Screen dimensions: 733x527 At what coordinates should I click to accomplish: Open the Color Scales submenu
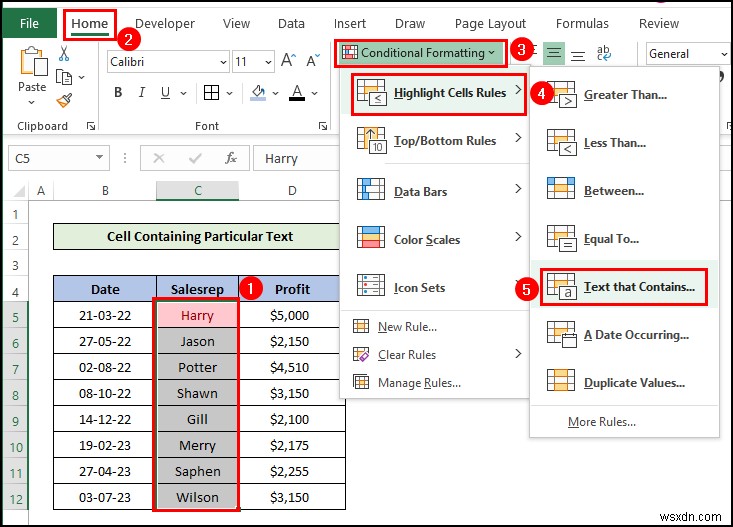tap(438, 239)
